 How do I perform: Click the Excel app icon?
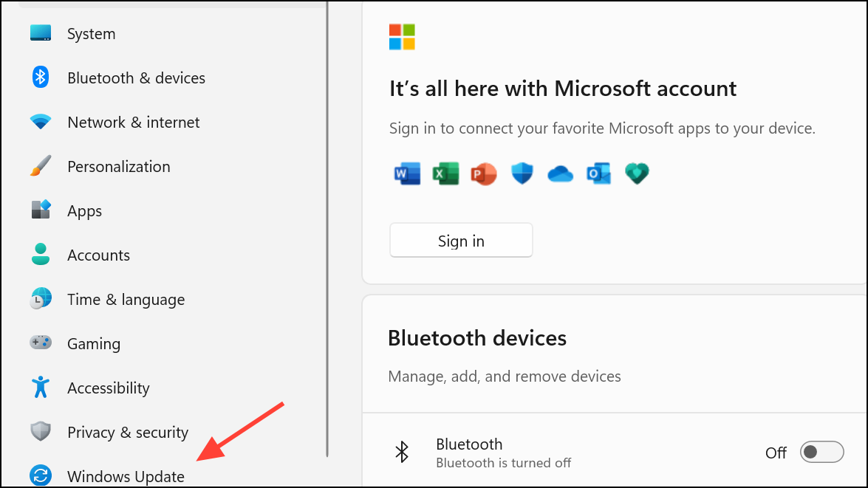[x=445, y=173]
